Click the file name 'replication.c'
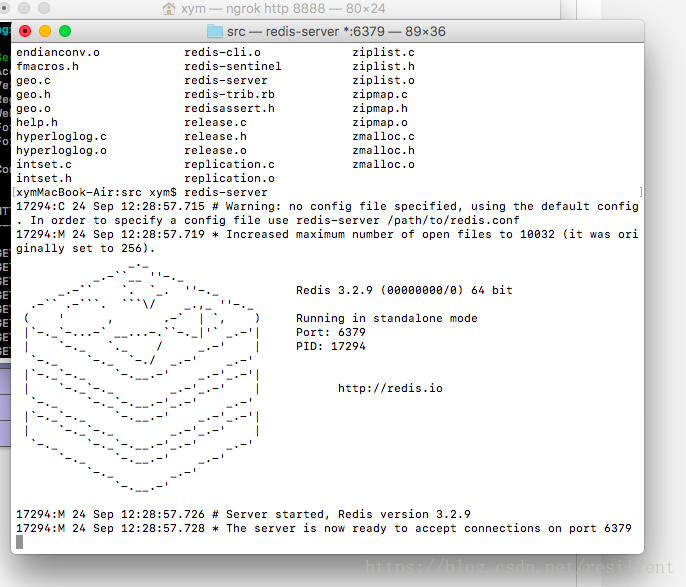This screenshot has width=686, height=587. (x=230, y=164)
